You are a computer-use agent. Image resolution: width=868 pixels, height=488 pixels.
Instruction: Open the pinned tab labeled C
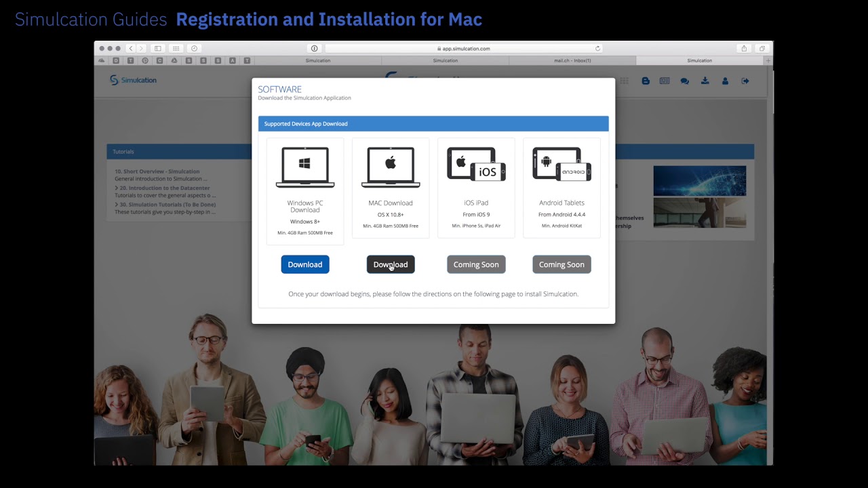(159, 60)
